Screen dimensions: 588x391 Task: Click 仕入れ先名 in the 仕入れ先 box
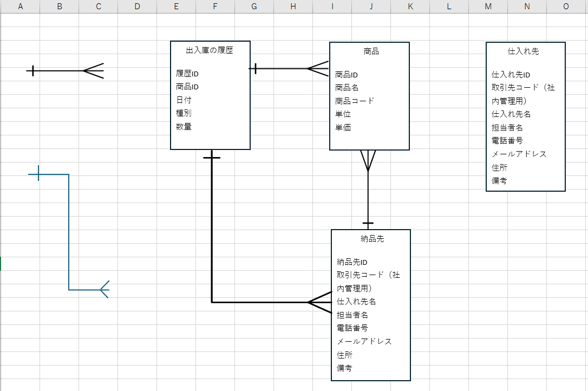(511, 114)
